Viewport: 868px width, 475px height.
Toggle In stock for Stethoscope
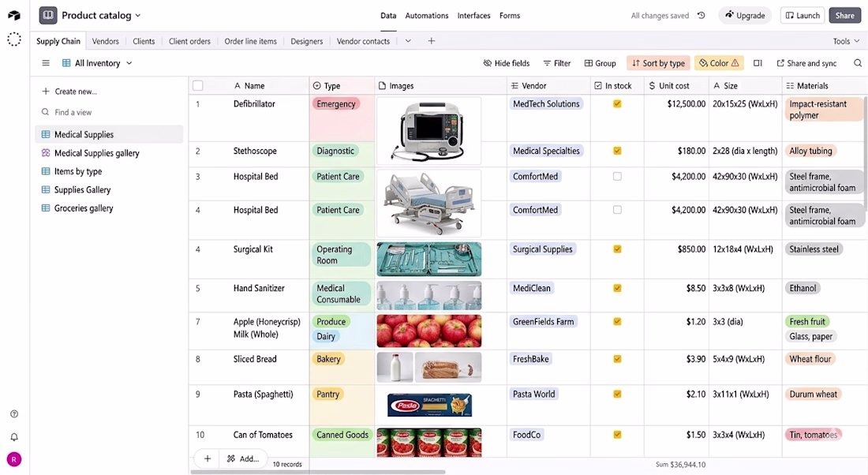(x=617, y=151)
